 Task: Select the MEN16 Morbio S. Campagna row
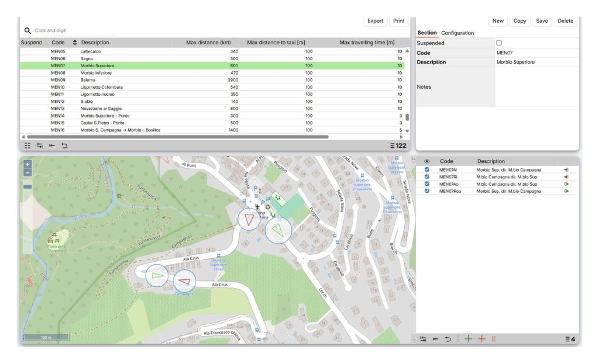coord(212,130)
